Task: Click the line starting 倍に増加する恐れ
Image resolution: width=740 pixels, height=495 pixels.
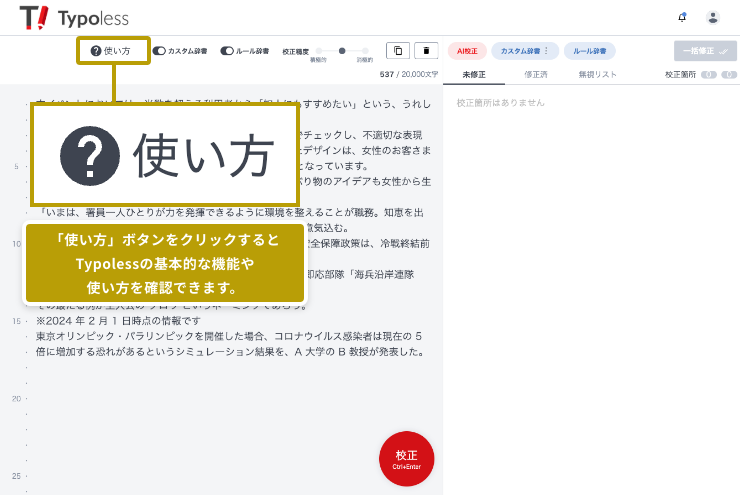Action: tap(231, 352)
